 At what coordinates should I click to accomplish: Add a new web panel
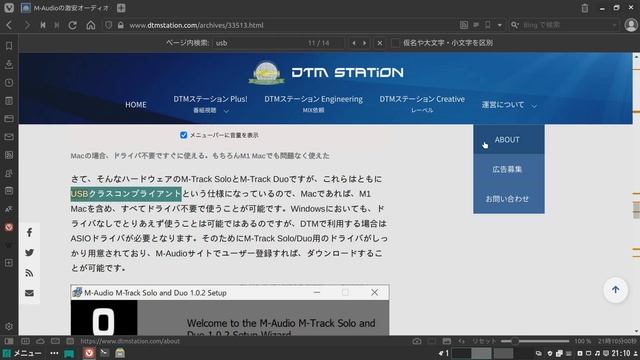click(x=9, y=263)
